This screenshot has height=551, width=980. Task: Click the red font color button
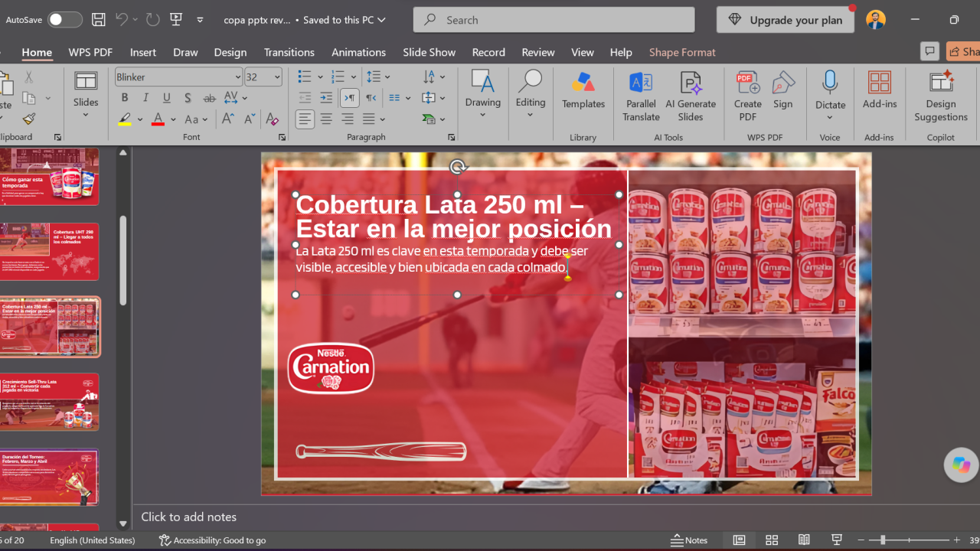tap(158, 119)
